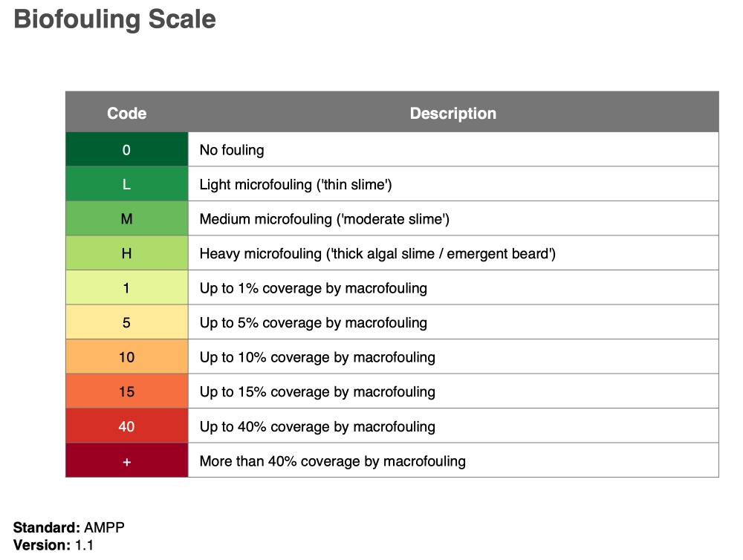Select the dark orange '15' code cell
The image size is (743, 560).
[126, 391]
